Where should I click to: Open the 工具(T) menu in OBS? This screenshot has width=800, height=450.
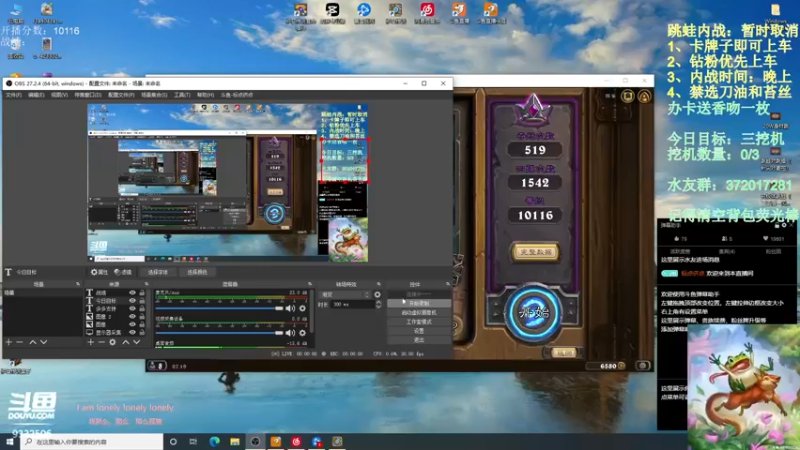[x=182, y=95]
